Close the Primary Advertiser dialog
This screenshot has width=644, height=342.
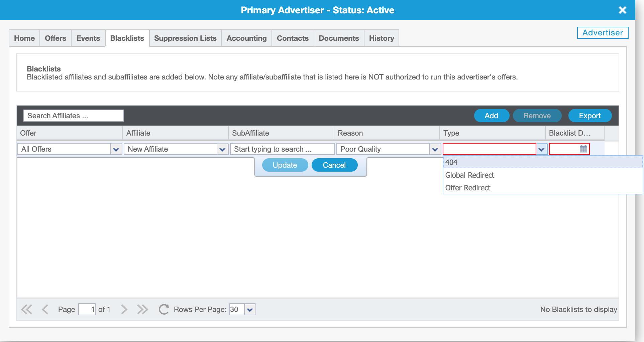[622, 10]
